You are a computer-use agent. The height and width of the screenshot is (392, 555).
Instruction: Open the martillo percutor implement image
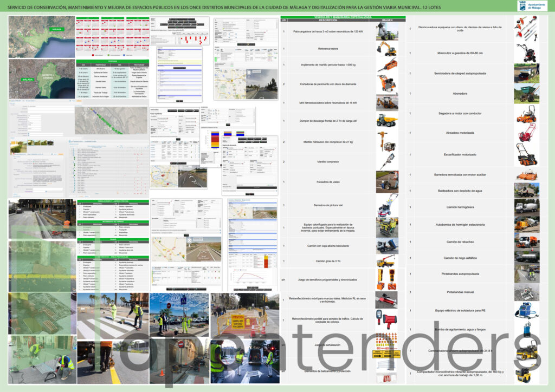click(387, 65)
